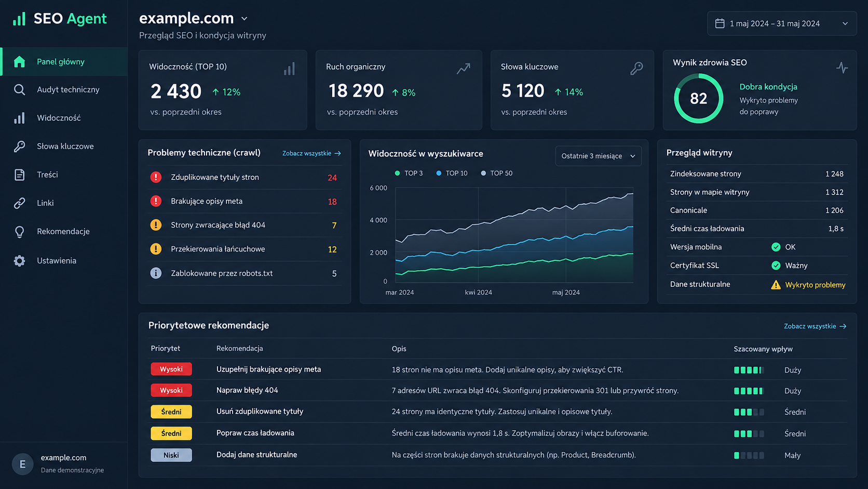Open the Rekomendacje sidebar item
The image size is (868, 489).
tap(63, 232)
